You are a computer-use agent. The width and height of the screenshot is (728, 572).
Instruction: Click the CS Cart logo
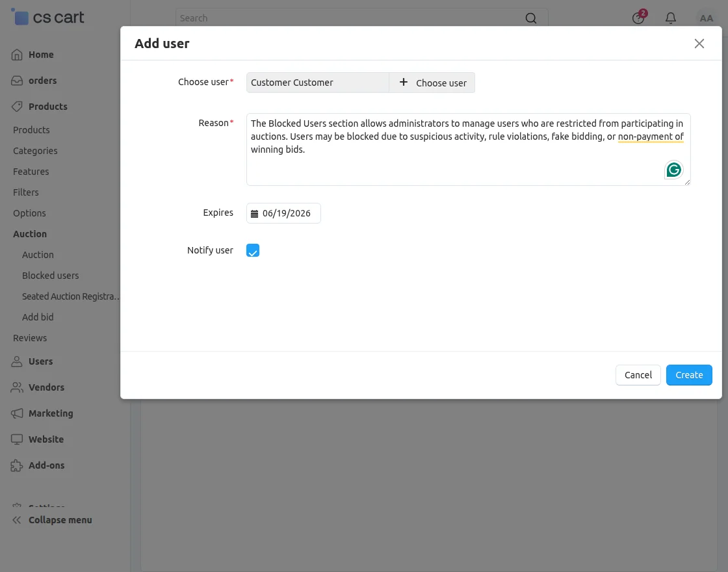click(47, 17)
